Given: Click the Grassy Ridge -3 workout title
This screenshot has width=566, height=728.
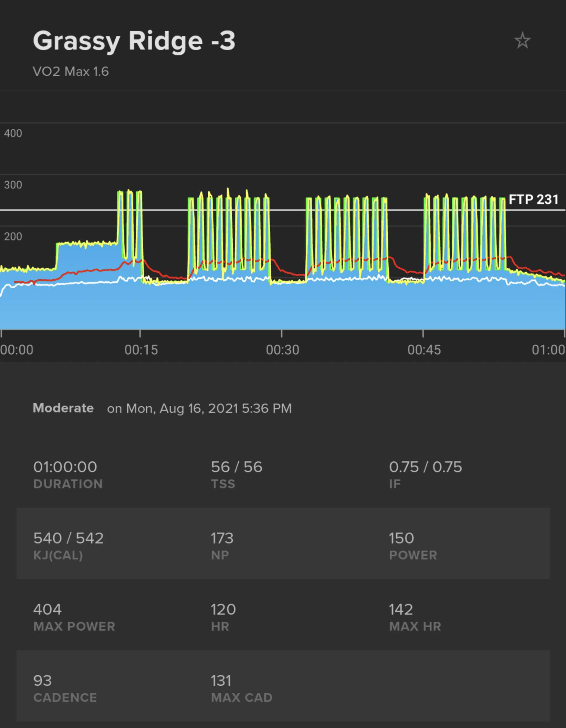Looking at the screenshot, I should [134, 41].
